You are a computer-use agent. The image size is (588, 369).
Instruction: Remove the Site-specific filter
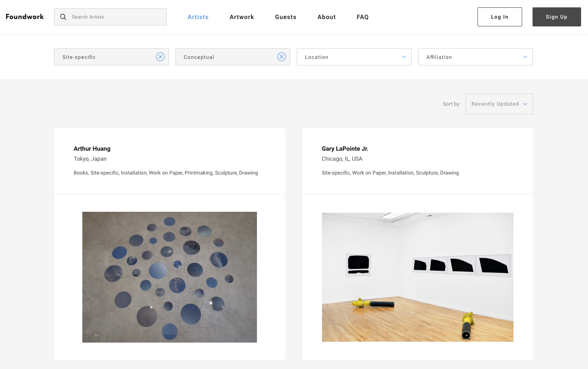[x=160, y=57]
